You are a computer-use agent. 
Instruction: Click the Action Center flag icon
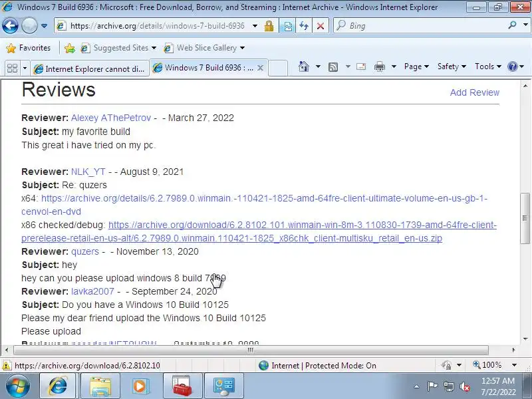pos(432,386)
